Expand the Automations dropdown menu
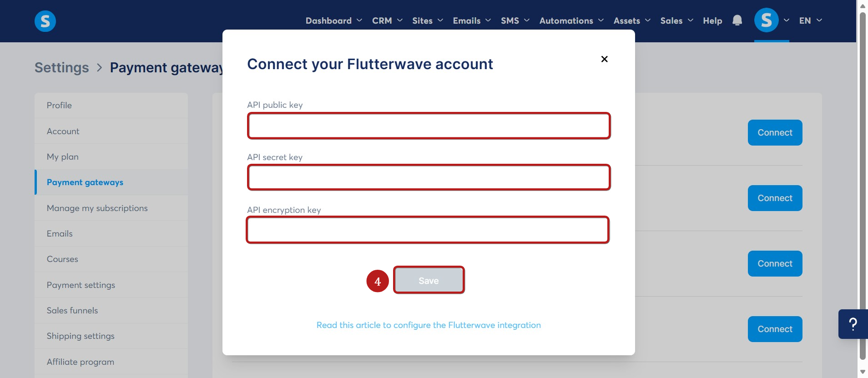The width and height of the screenshot is (868, 378). coord(571,20)
